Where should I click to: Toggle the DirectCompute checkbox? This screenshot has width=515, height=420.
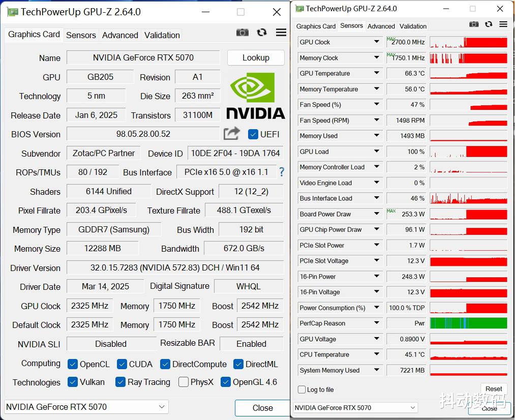pos(165,364)
